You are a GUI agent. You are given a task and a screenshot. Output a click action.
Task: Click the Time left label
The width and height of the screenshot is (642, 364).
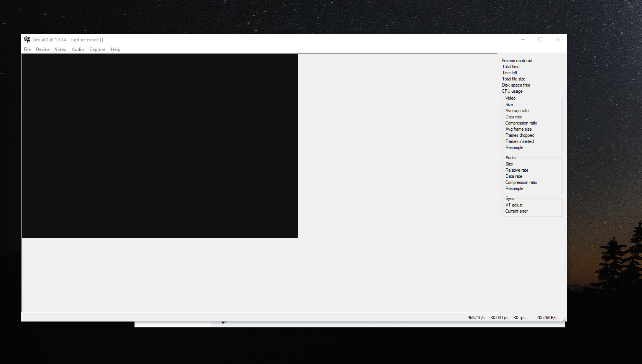coord(509,73)
